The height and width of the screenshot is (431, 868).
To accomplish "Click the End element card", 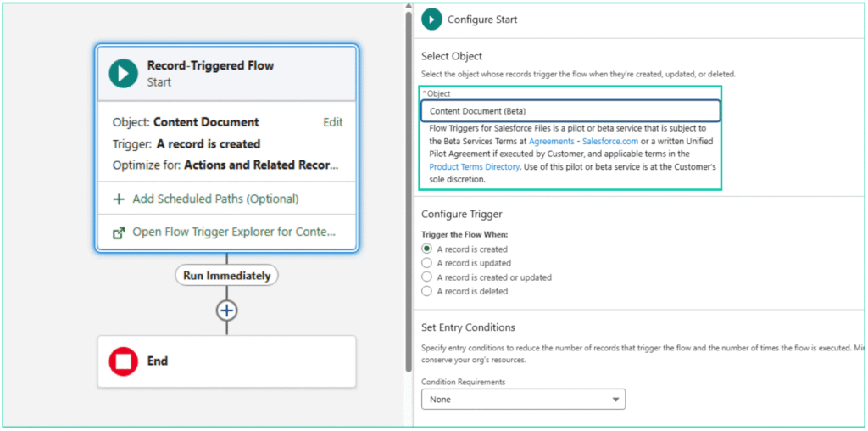I will (226, 361).
